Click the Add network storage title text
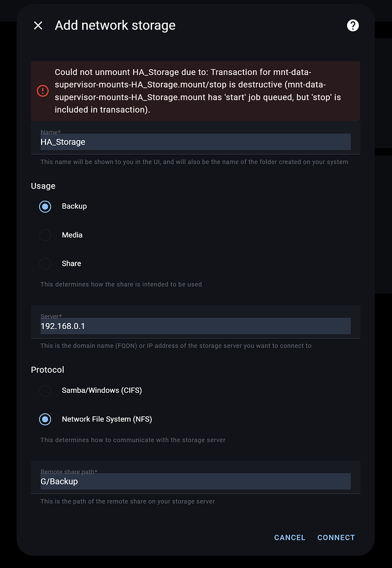 (x=115, y=25)
